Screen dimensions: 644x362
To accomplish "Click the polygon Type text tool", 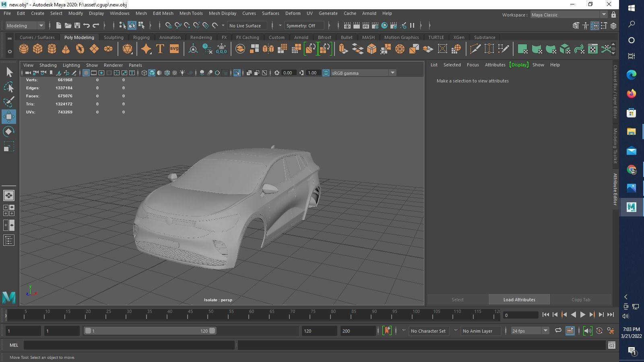I will click(160, 49).
